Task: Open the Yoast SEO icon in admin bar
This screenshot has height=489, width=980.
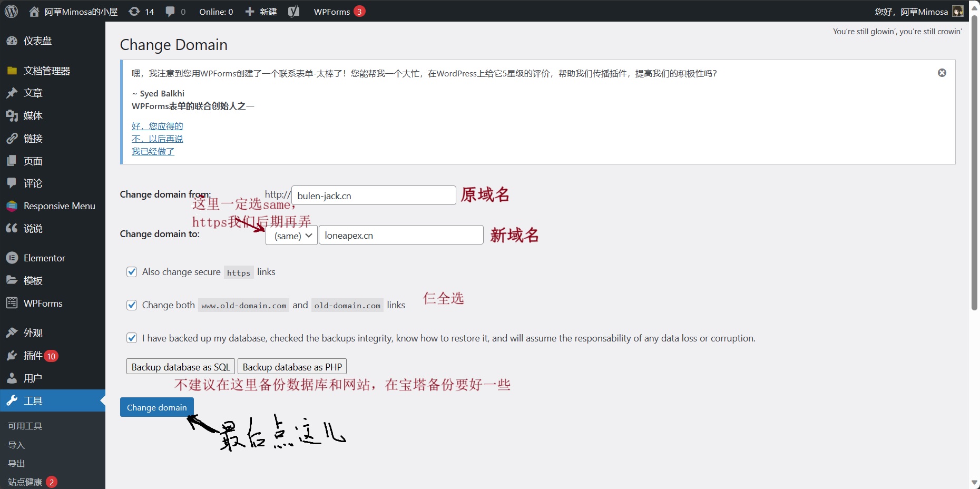Action: click(293, 12)
